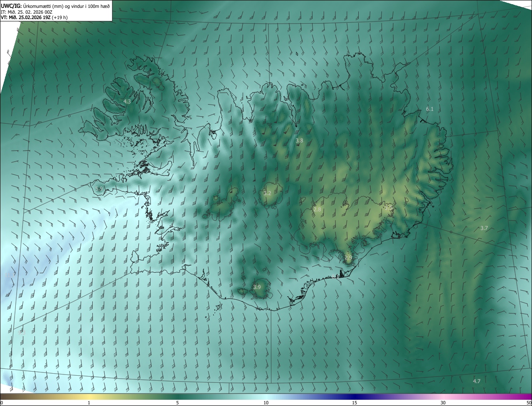532x406 pixels.
Task: Click the 3.9 value label on the map
Action: coord(257,287)
